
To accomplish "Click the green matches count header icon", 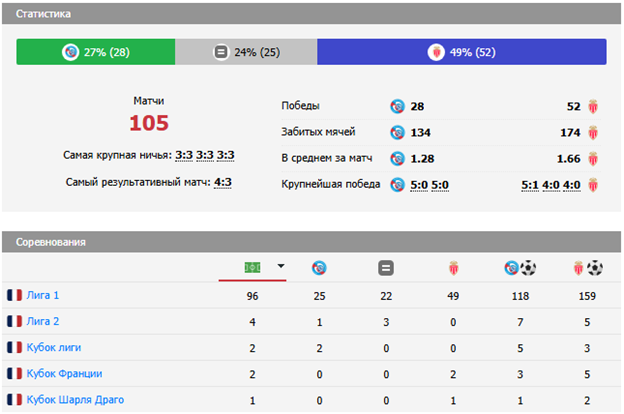I will (x=253, y=267).
